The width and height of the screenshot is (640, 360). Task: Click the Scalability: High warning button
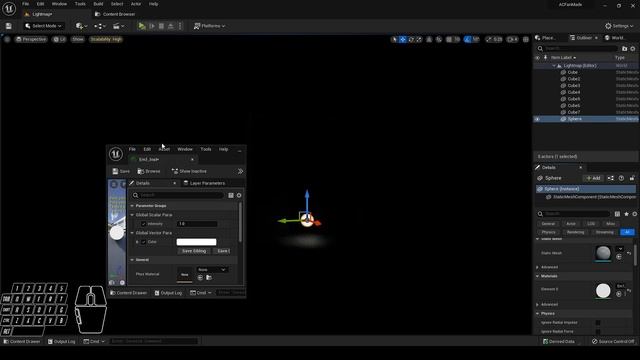pos(106,39)
